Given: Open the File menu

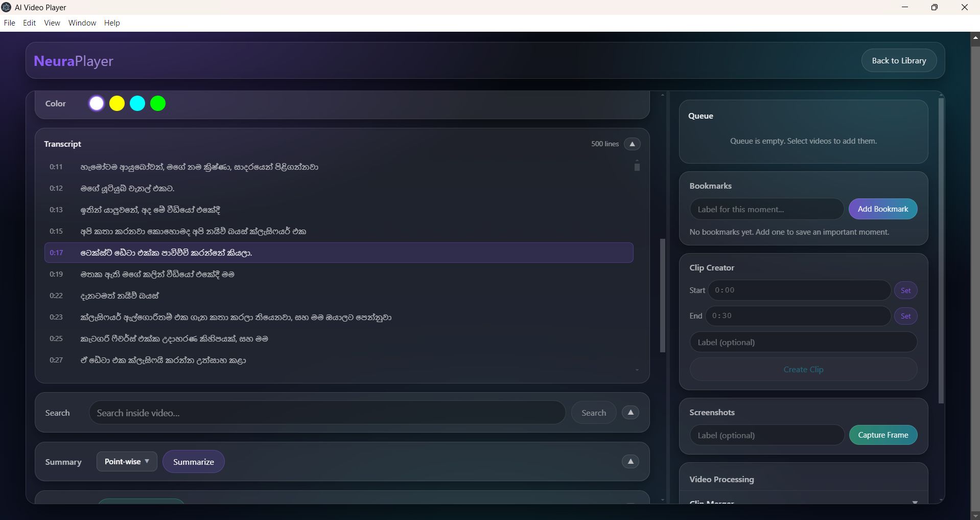Looking at the screenshot, I should [9, 23].
